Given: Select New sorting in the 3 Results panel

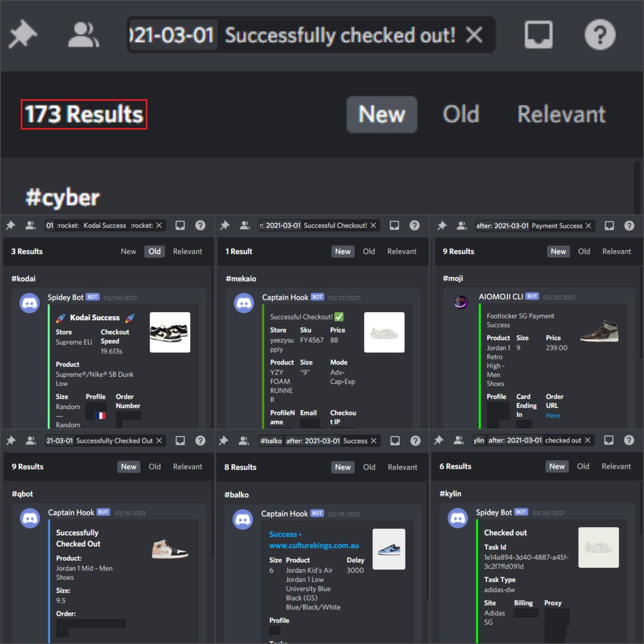Looking at the screenshot, I should tap(128, 251).
